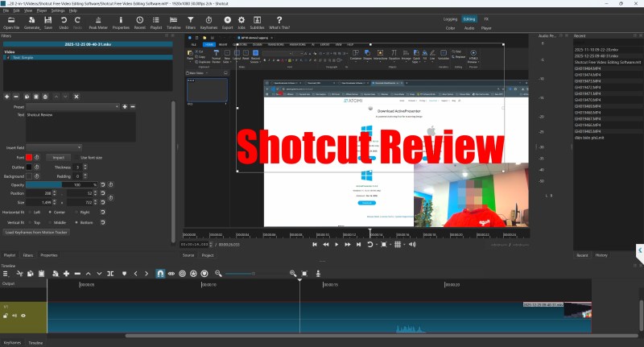Expand the Preset dropdown

72,106
